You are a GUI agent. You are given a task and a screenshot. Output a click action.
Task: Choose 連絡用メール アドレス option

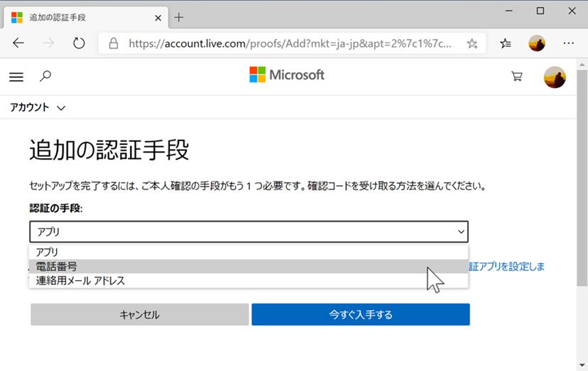(x=249, y=281)
